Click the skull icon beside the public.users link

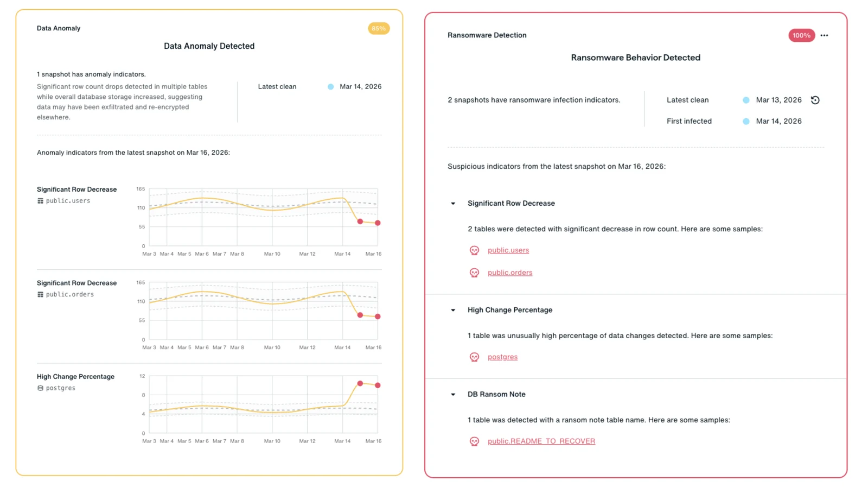pos(474,250)
